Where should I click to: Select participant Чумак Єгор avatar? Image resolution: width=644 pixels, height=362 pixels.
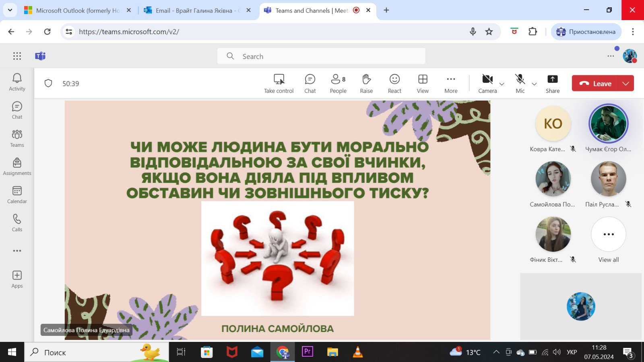coord(609,123)
